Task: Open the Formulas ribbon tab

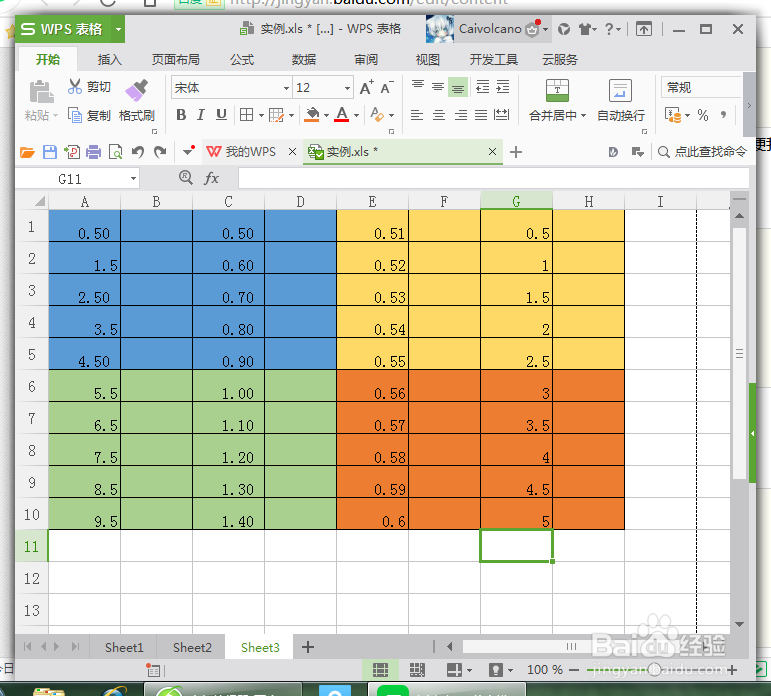Action: coord(242,60)
